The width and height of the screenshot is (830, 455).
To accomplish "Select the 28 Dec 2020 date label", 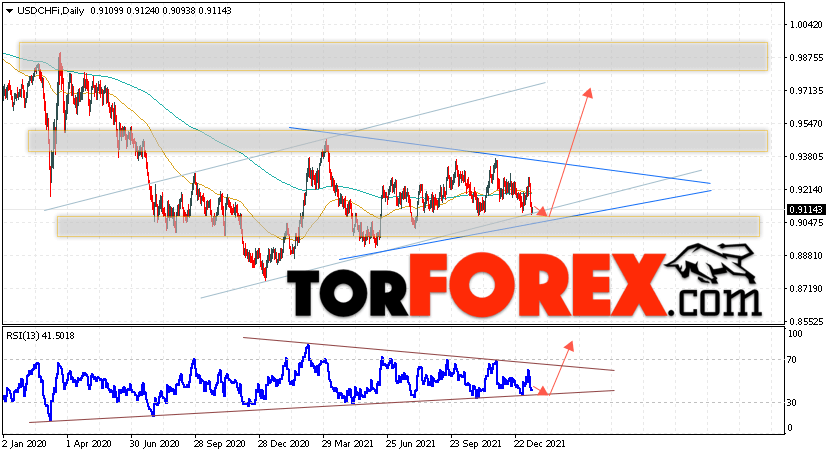I will [284, 443].
